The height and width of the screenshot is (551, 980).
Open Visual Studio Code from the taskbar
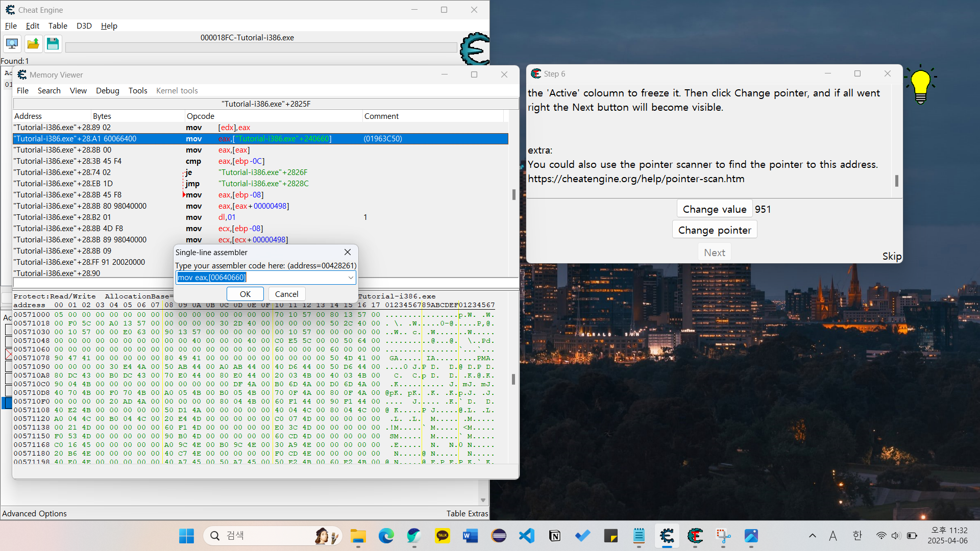coord(526,536)
